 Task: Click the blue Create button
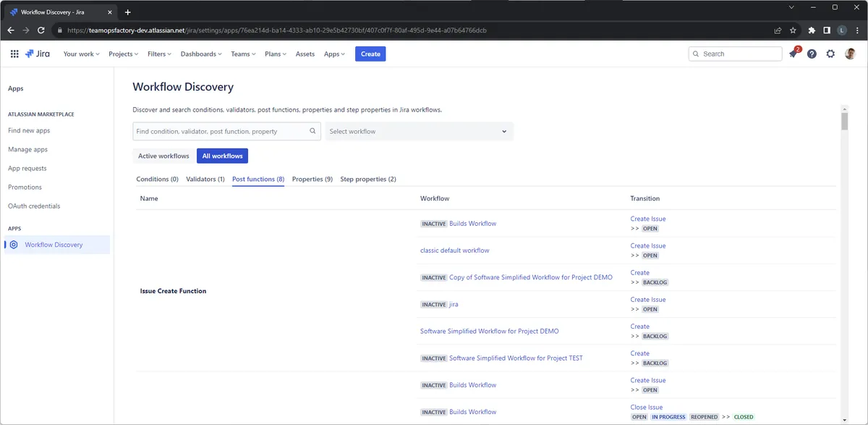click(x=370, y=54)
